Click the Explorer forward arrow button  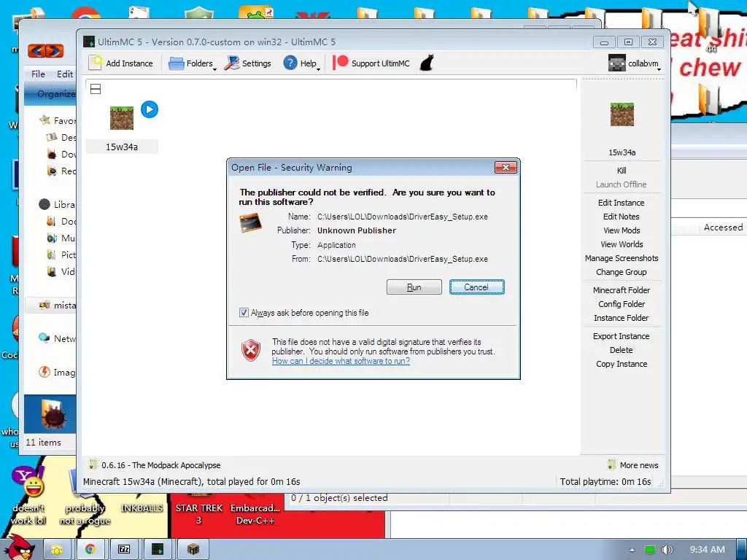pyautogui.click(x=54, y=50)
